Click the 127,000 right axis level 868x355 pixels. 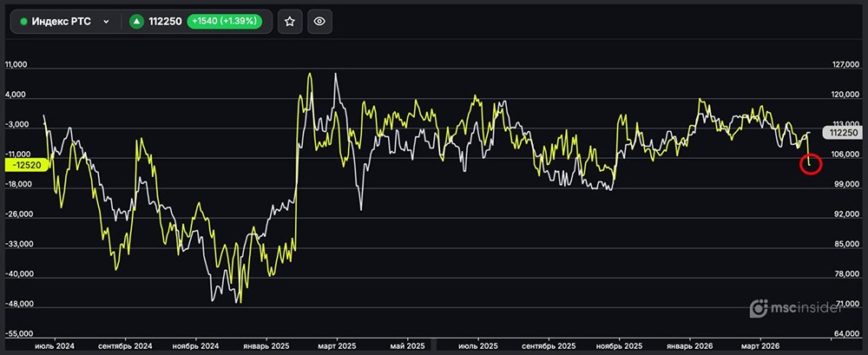coord(845,65)
